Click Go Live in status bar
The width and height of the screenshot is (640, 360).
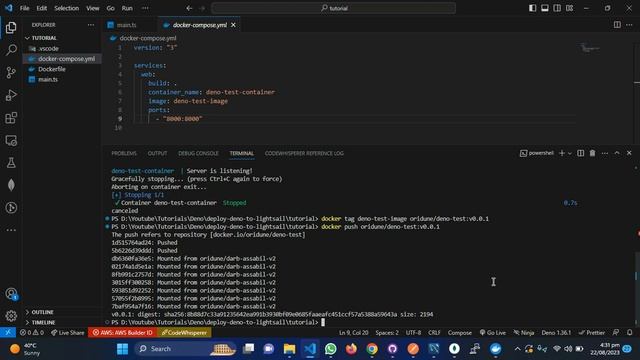tap(493, 333)
